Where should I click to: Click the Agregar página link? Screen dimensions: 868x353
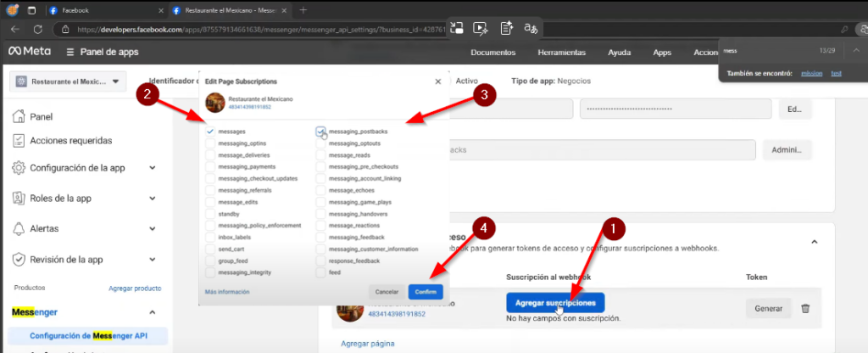point(368,344)
